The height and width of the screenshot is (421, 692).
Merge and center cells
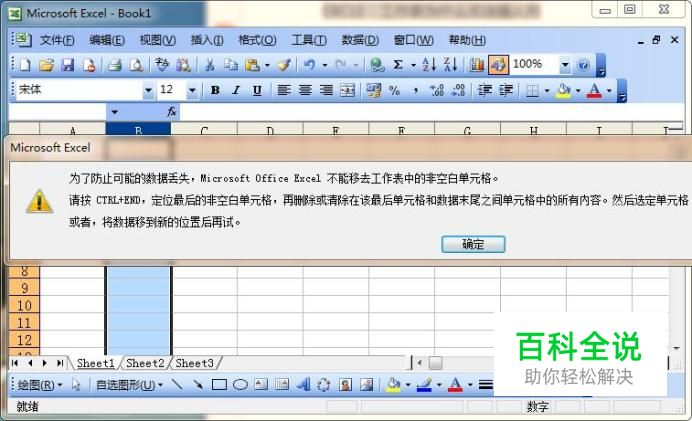[x=347, y=90]
